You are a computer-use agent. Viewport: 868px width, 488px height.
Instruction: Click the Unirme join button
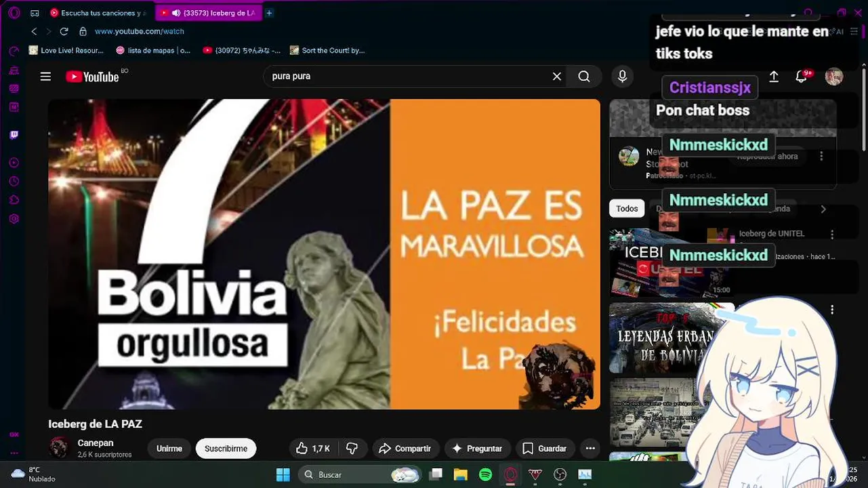(x=169, y=449)
